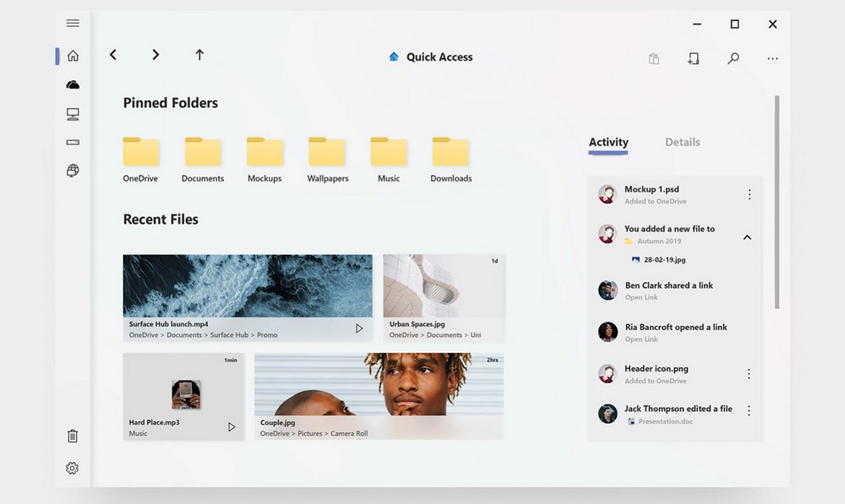Open options for Jack Thompson edited a file
845x504 pixels.
[749, 411]
